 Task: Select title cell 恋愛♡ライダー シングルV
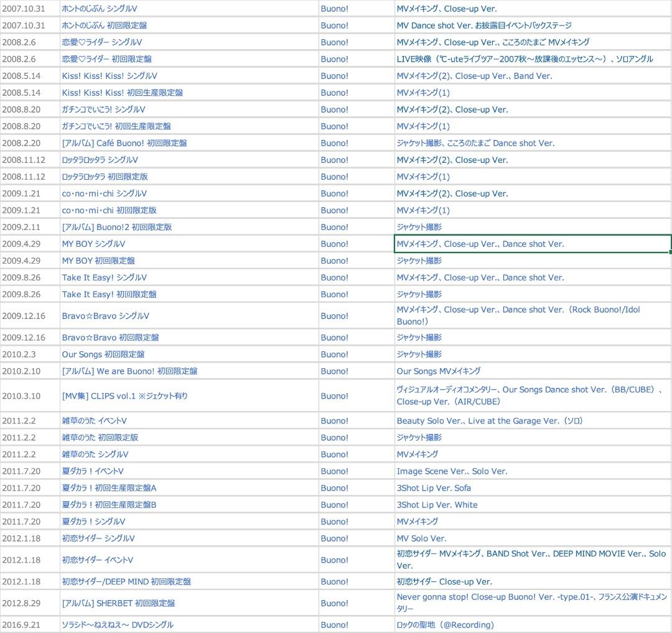pyautogui.click(x=189, y=42)
